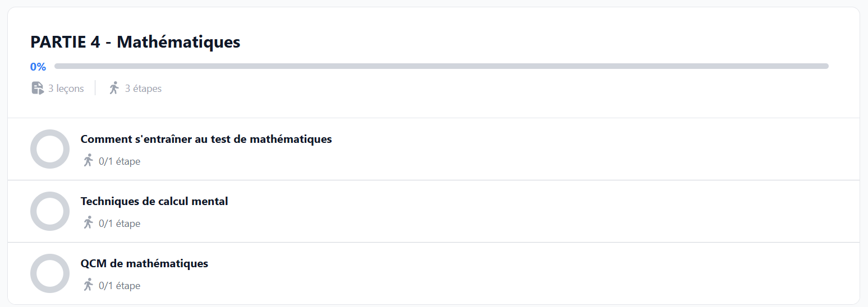Open the 'QCM de mathématiques' lesson
The image size is (868, 307).
click(144, 263)
